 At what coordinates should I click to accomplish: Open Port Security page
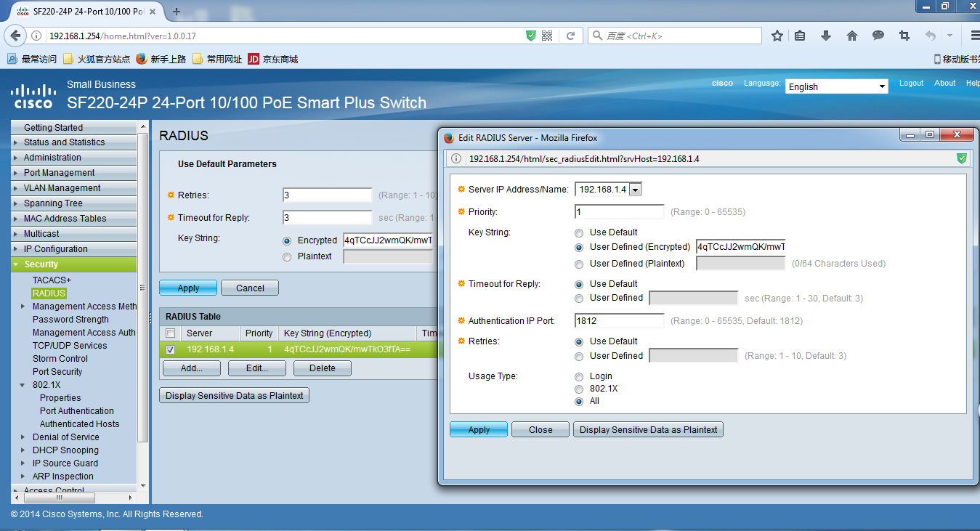tap(57, 372)
